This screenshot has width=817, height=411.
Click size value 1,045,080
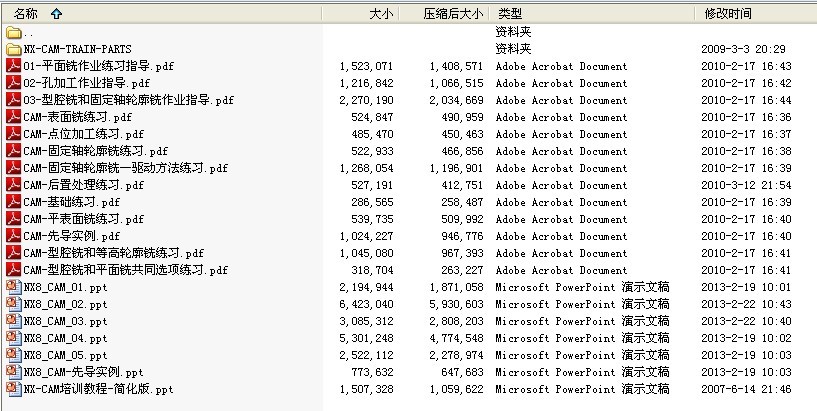[366, 253]
